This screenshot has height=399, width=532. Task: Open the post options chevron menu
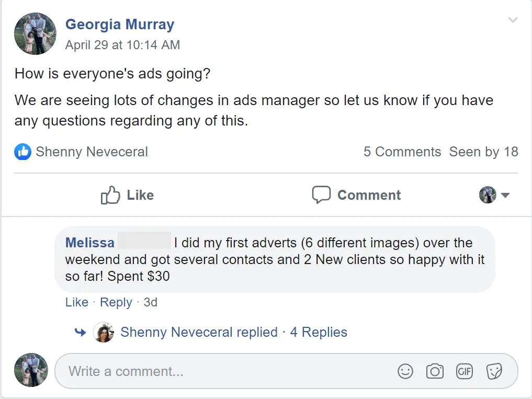click(x=513, y=20)
